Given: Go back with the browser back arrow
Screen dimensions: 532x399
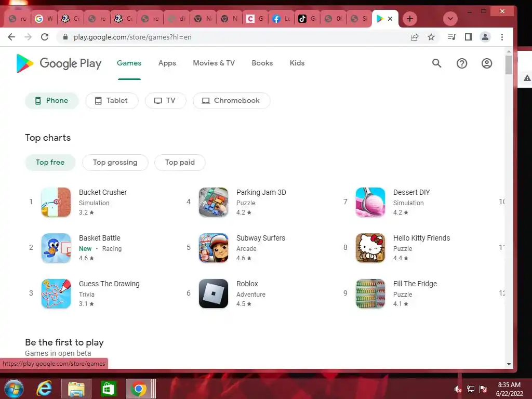Looking at the screenshot, I should tap(11, 37).
